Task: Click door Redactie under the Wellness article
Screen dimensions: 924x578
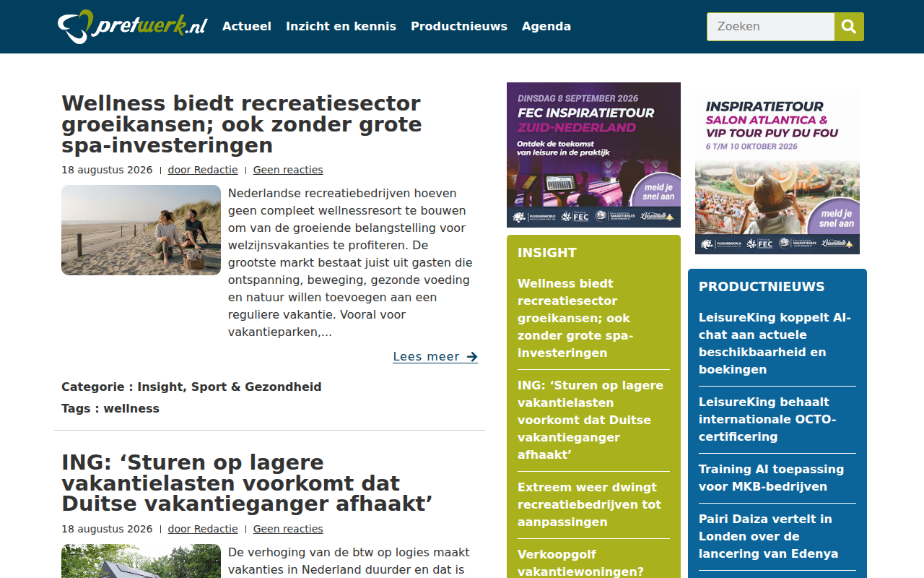Action: pos(203,170)
